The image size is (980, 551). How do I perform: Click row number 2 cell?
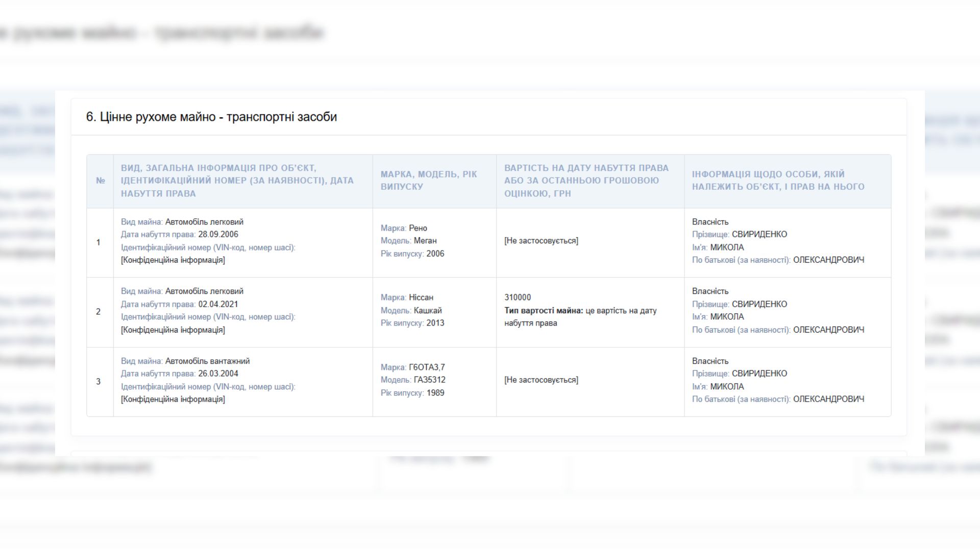(99, 312)
